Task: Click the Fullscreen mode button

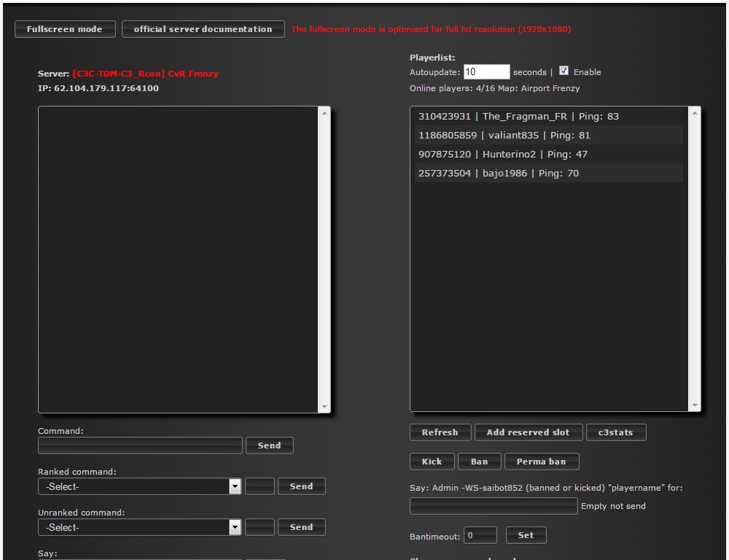Action: click(65, 29)
